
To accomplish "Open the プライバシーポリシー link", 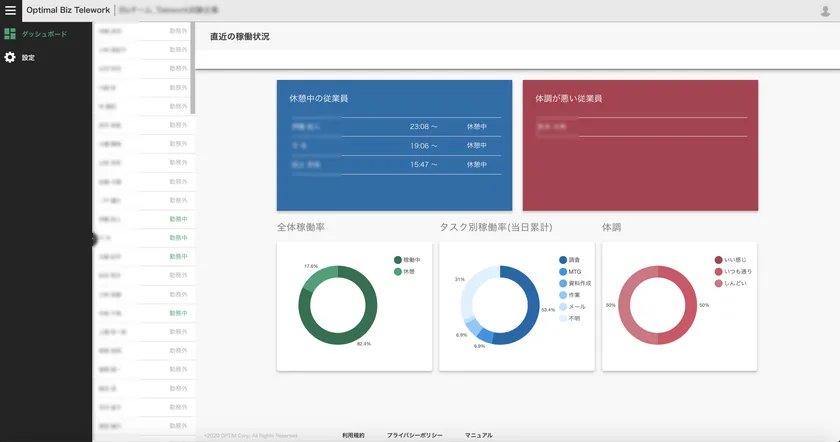I will tap(415, 436).
